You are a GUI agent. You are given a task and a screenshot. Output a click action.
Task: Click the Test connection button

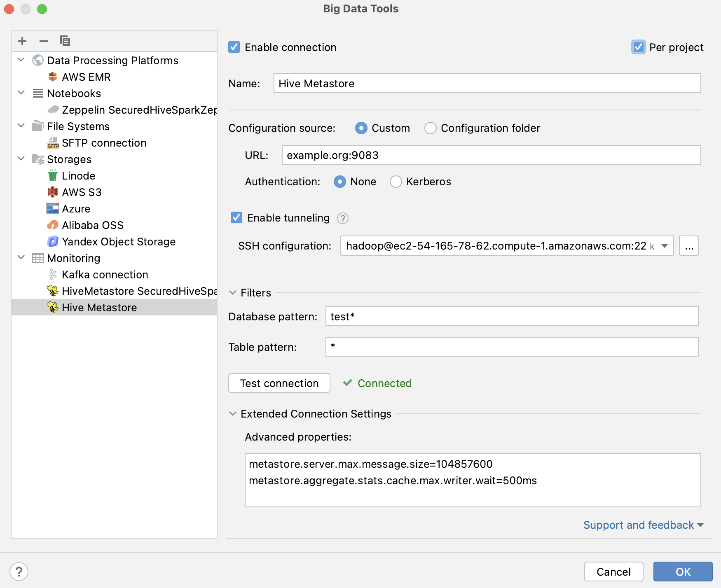point(279,383)
